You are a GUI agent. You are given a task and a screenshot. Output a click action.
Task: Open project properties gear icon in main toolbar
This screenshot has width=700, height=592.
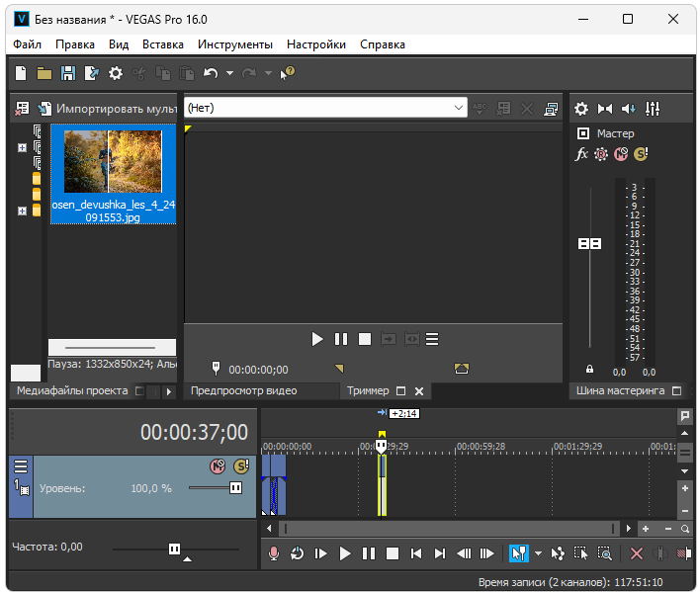116,73
